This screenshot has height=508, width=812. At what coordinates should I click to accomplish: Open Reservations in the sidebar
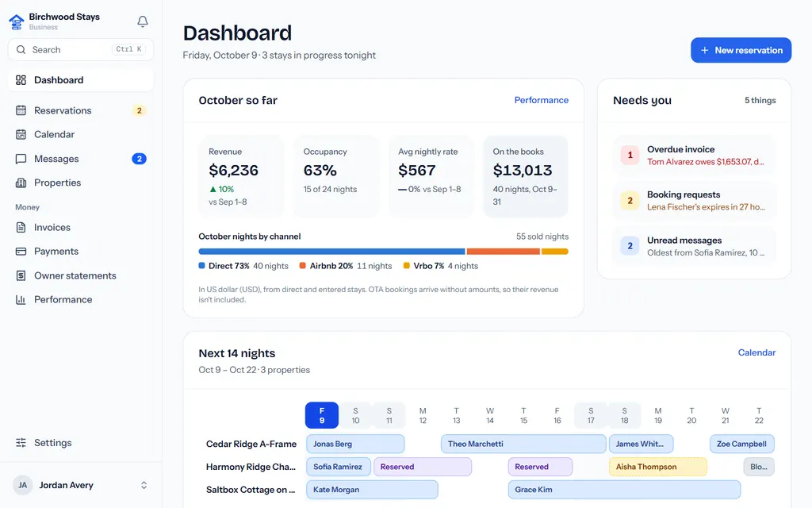tap(81, 110)
